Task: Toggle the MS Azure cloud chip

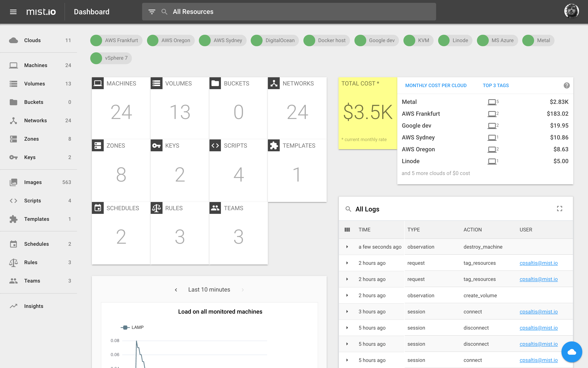Action: [497, 40]
